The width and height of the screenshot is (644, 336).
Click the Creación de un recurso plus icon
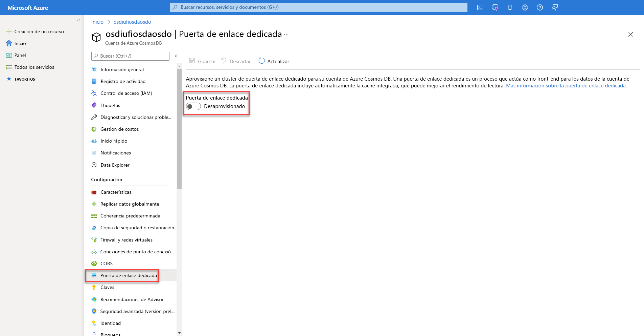pos(9,31)
